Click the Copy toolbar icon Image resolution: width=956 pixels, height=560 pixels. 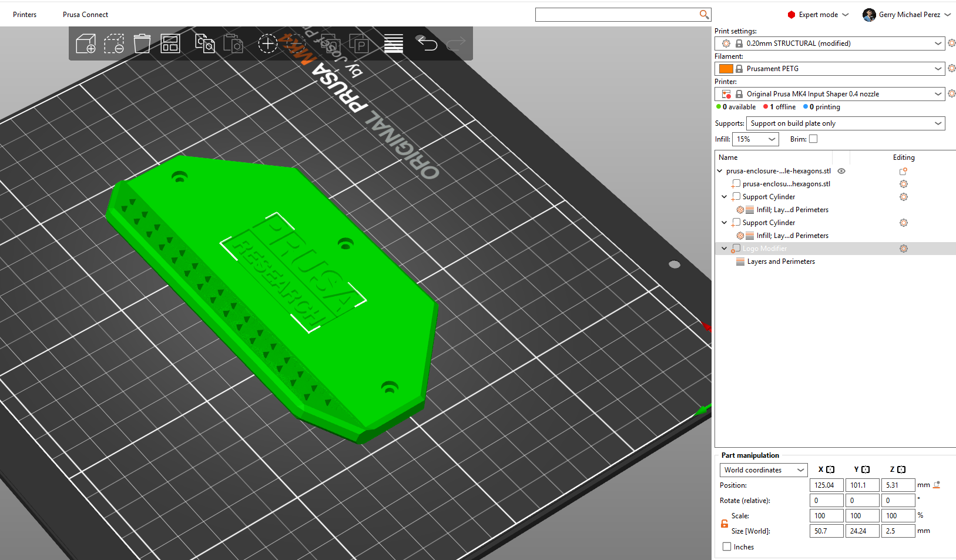point(204,43)
